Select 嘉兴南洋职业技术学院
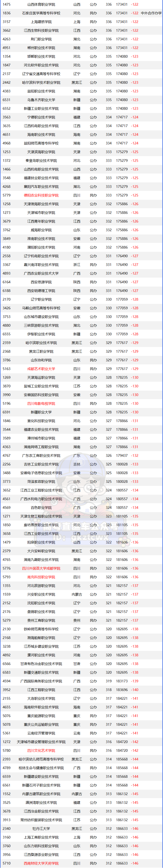The height and width of the screenshot is (868, 163). 41,265
